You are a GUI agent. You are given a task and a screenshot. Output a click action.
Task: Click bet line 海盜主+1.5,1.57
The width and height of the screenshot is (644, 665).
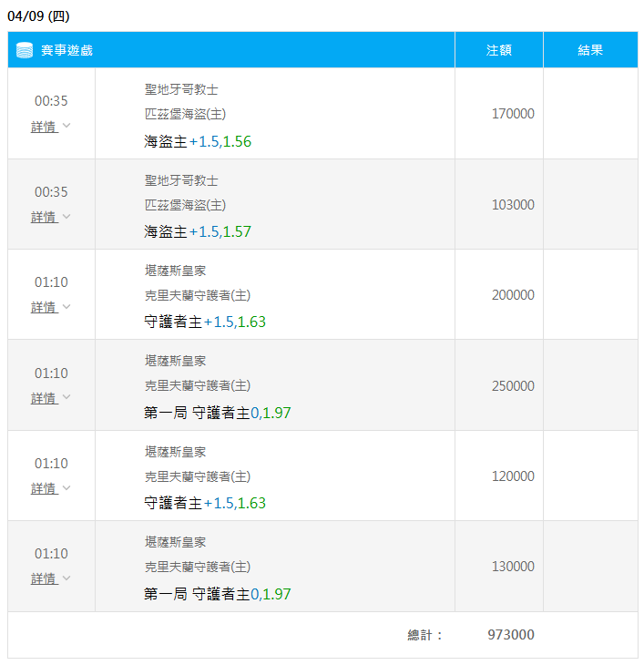(198, 231)
